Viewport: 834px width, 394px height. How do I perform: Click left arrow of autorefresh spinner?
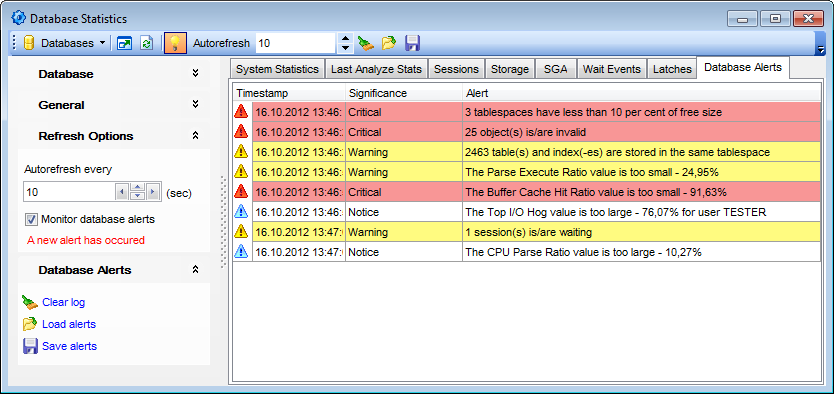click(122, 191)
